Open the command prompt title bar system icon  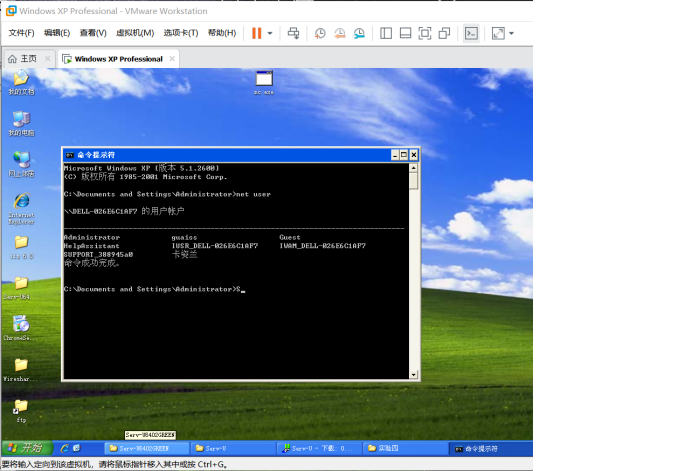pyautogui.click(x=69, y=155)
